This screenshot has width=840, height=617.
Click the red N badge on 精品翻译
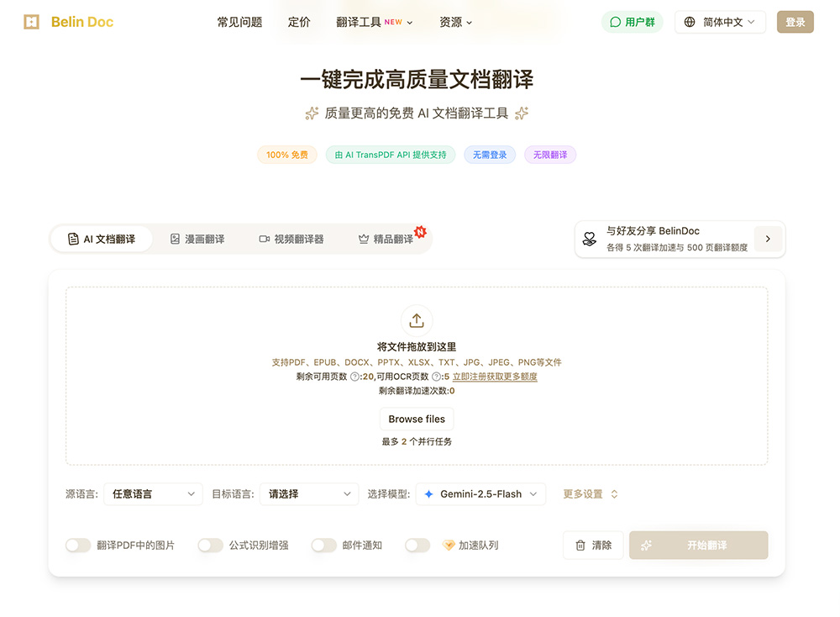pos(421,231)
